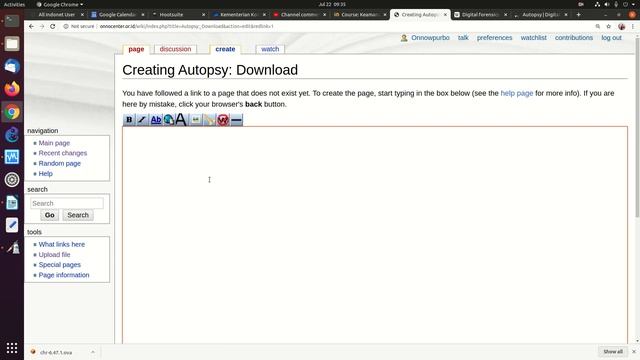Image resolution: width=640 pixels, height=360 pixels.
Task: Click the wiki Search input field
Action: coord(67,203)
